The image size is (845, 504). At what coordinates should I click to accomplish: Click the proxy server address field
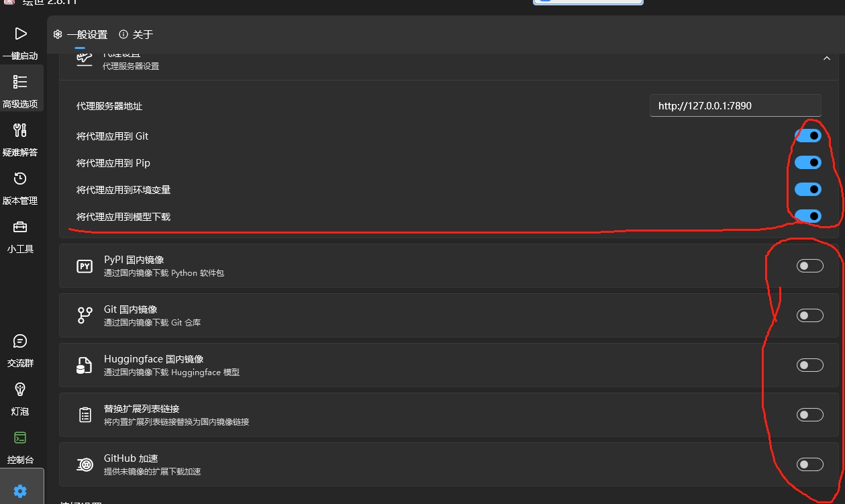(735, 105)
